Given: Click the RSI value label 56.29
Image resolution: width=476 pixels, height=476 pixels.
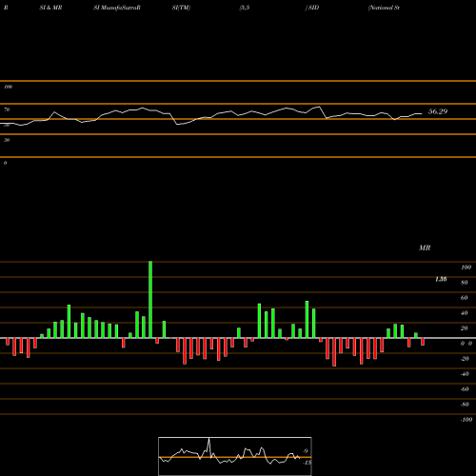Looking at the screenshot, I should (438, 111).
